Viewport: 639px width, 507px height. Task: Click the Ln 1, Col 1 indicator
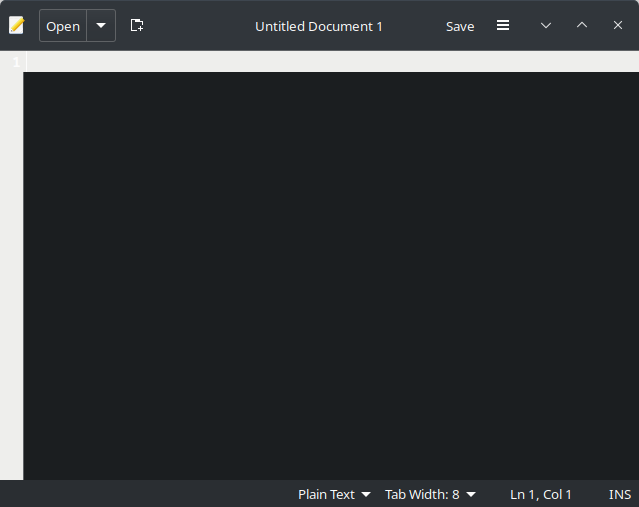click(541, 494)
